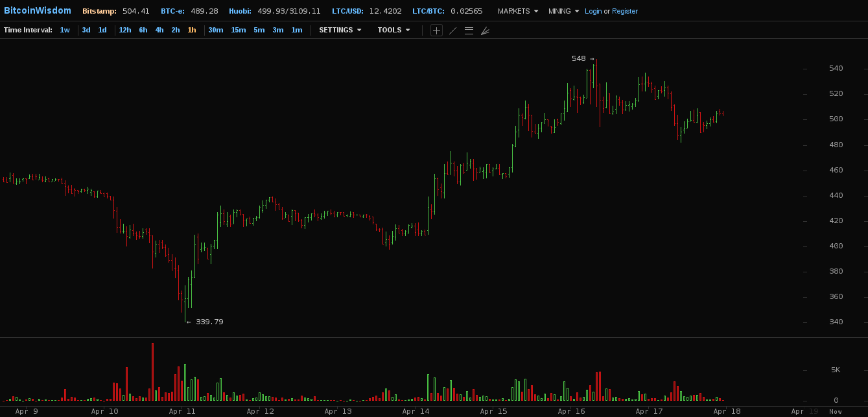868x417 pixels.
Task: Switch time interval to 1d
Action: tap(102, 30)
